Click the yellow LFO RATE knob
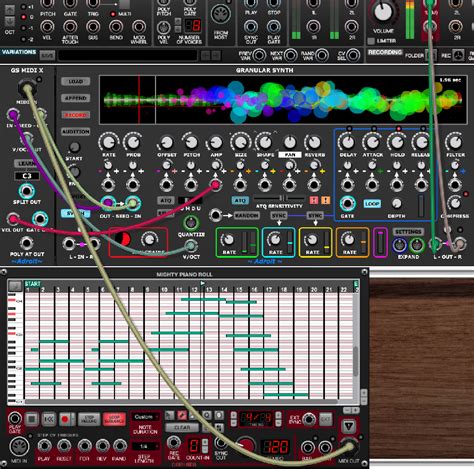The height and width of the screenshot is (469, 474). point(312,239)
